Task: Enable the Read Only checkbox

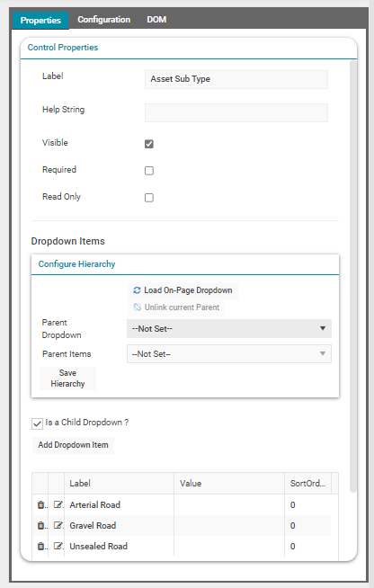Action: (149, 198)
